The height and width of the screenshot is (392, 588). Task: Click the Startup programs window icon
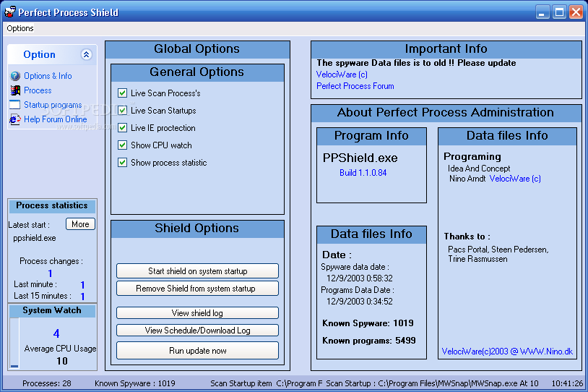pos(14,105)
